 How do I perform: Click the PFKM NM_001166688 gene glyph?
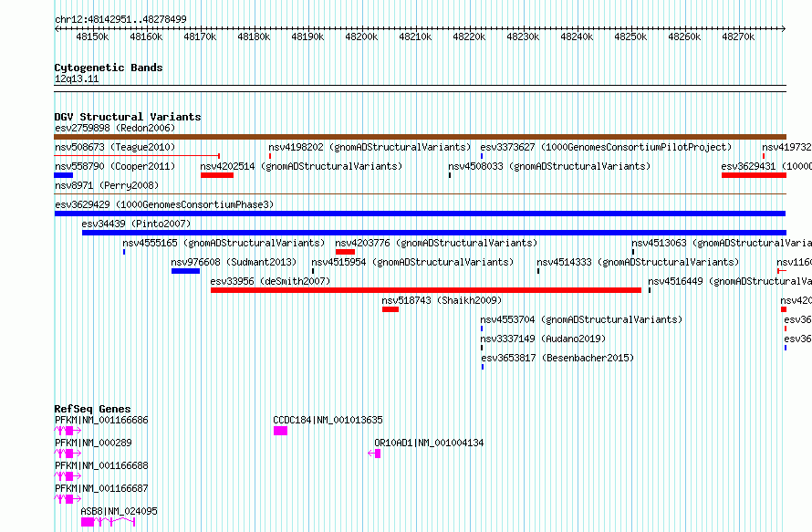68,476
